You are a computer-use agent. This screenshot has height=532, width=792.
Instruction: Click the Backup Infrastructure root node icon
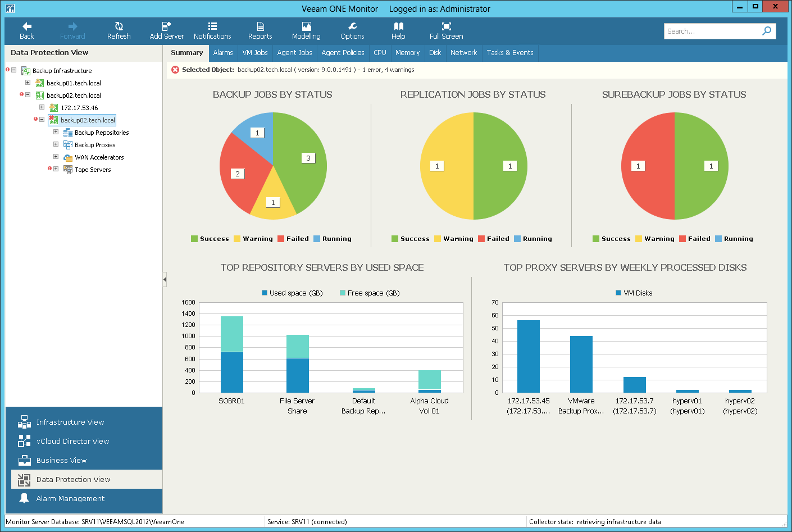(x=26, y=71)
